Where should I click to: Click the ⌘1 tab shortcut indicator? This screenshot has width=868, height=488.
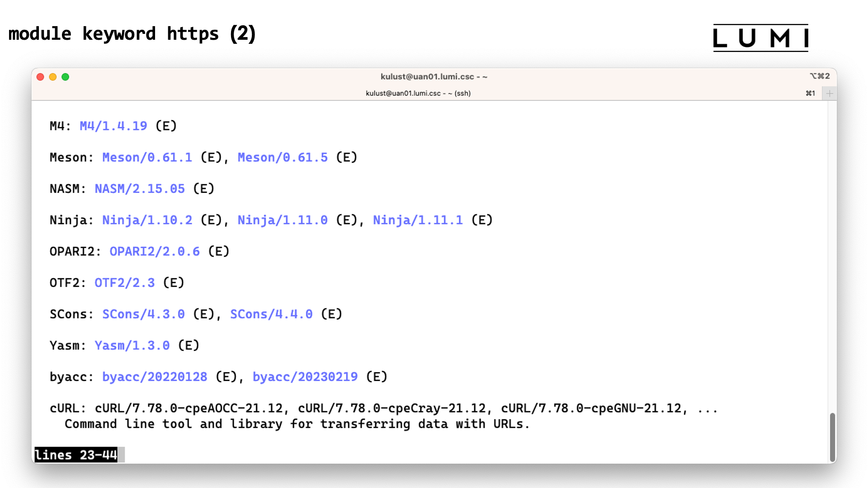click(x=811, y=94)
